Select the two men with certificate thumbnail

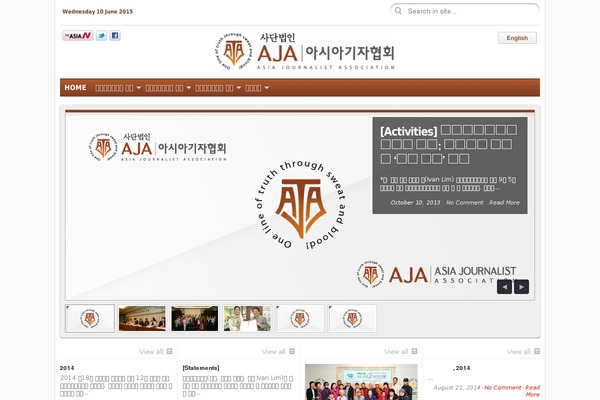247,318
